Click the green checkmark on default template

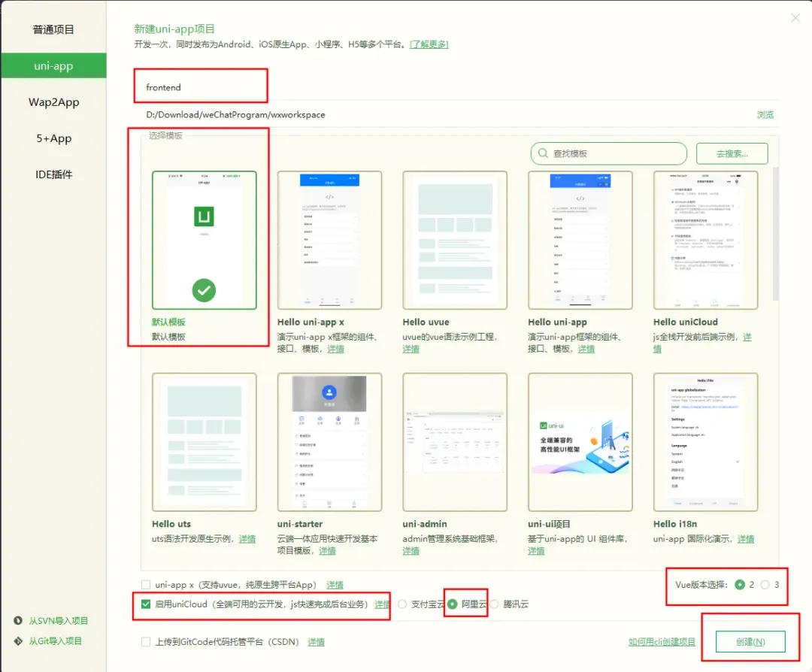[x=204, y=290]
